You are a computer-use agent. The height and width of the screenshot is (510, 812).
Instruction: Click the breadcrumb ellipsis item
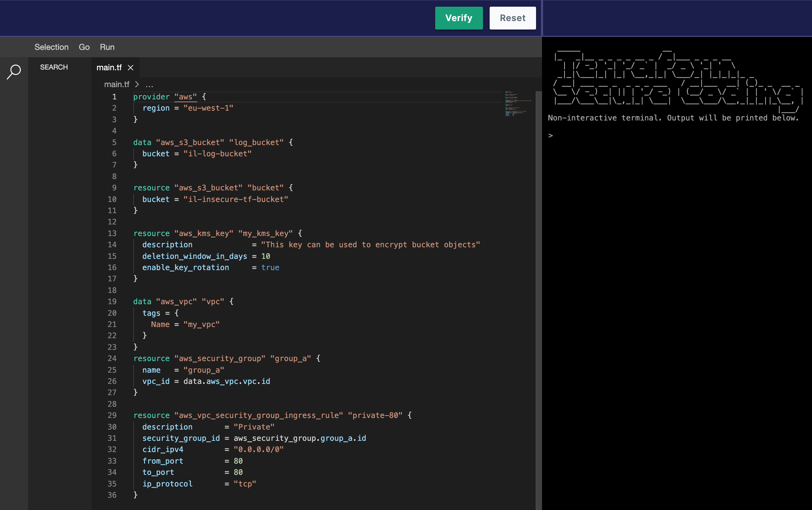(149, 84)
